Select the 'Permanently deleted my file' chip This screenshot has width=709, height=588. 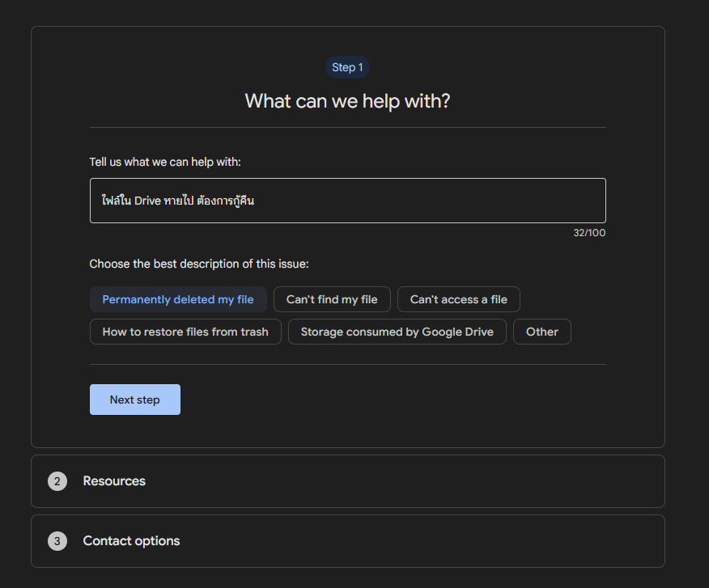178,299
